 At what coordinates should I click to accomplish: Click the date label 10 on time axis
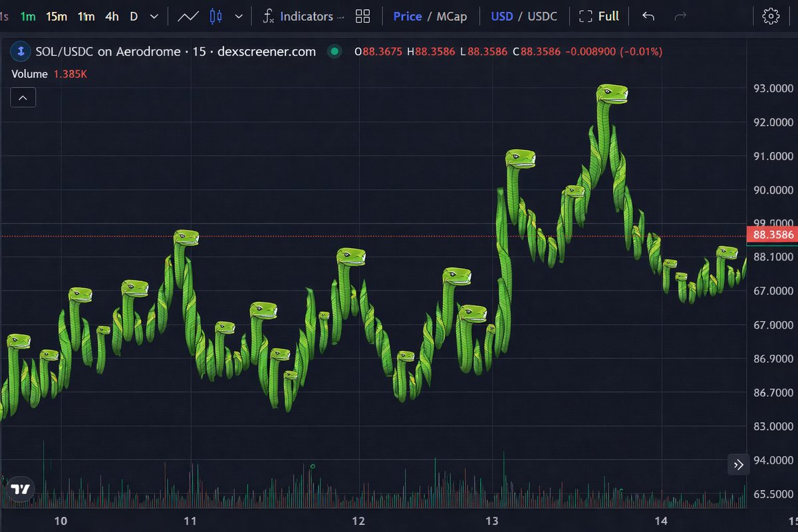coord(60,521)
